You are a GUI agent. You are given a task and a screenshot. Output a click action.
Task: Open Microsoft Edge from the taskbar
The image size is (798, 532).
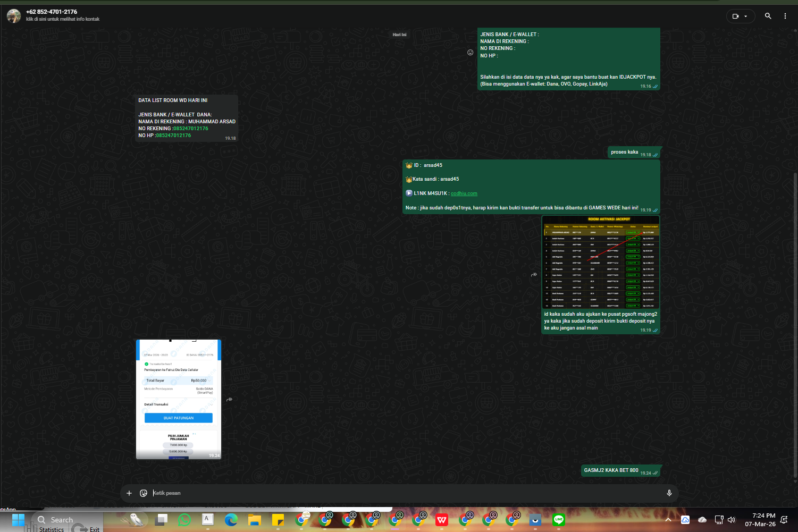pos(231,520)
